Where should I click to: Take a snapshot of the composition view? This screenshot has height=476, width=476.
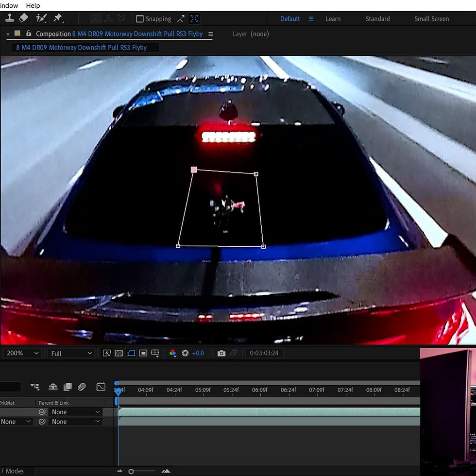click(x=221, y=353)
